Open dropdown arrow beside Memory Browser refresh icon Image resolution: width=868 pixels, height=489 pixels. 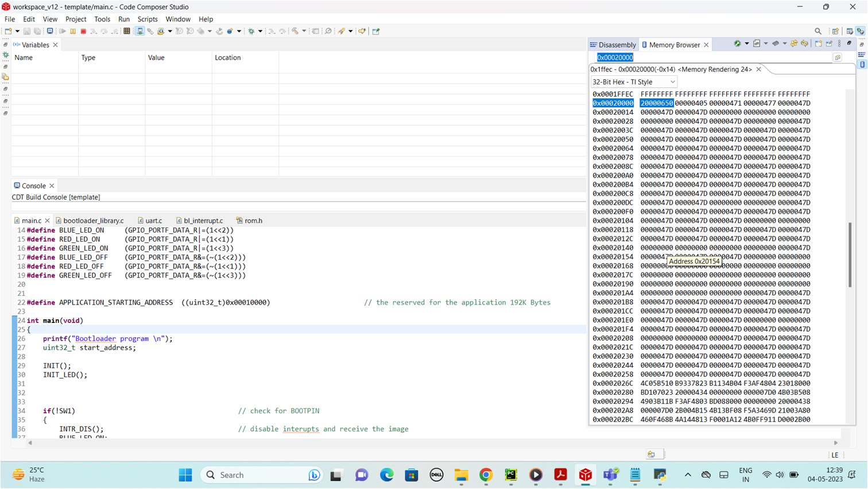[746, 44]
